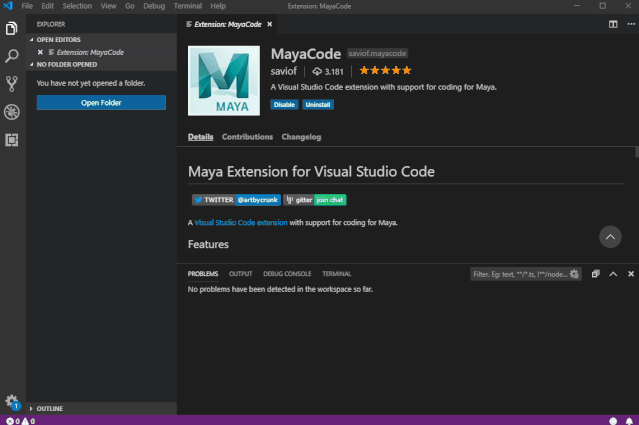Open the Visual Studio Code extension link

point(241,222)
